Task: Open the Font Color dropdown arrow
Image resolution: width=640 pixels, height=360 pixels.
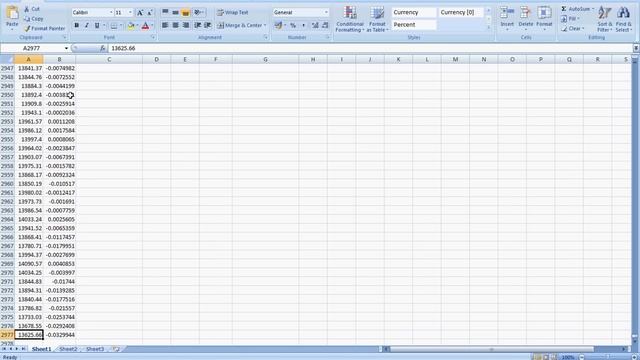Action: [151, 26]
